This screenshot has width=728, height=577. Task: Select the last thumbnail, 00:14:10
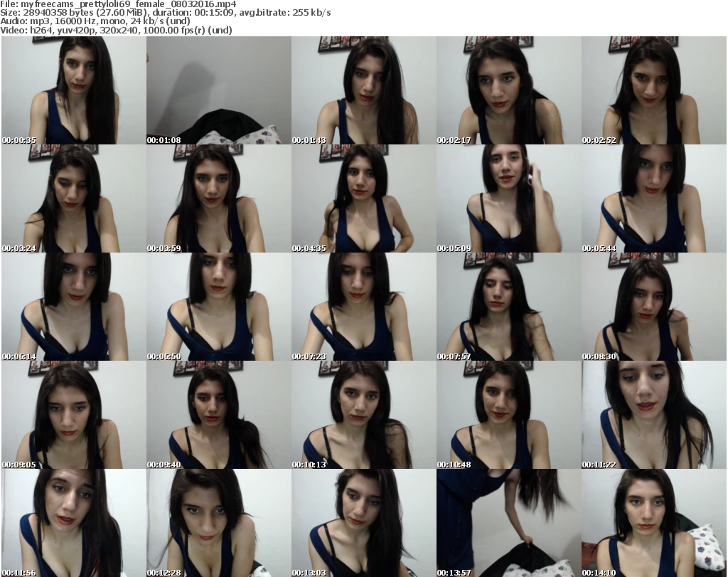pyautogui.click(x=654, y=523)
